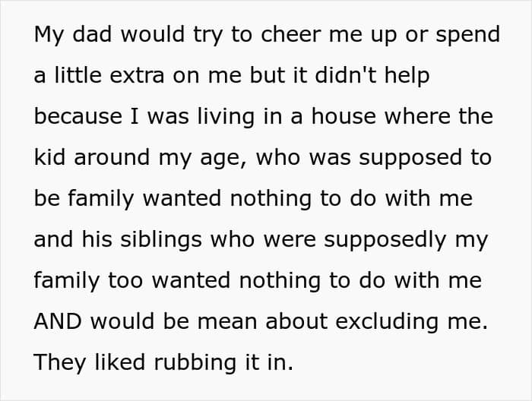Click the word "cheer" in the first line
532x401 pixels.
pyautogui.click(x=291, y=35)
